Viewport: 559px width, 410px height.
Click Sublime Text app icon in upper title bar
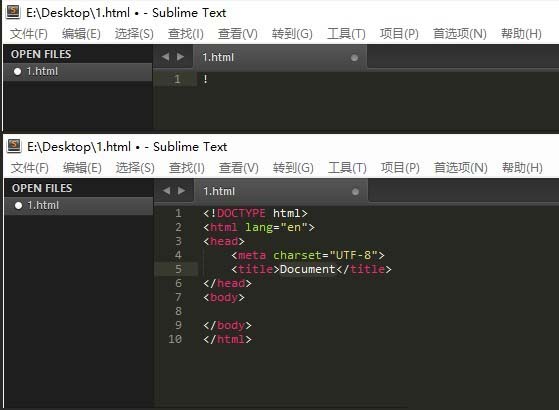click(x=14, y=12)
